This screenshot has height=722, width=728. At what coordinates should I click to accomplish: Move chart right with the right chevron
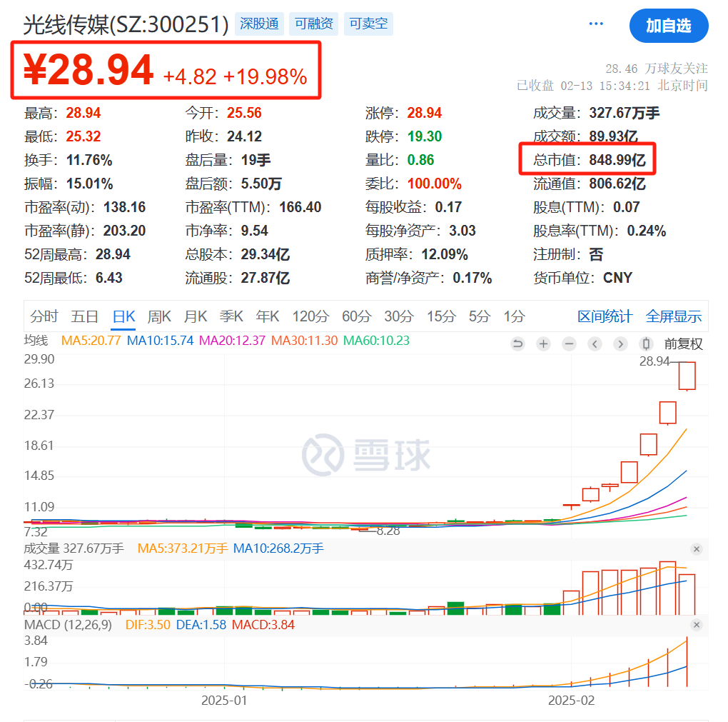pyautogui.click(x=620, y=344)
